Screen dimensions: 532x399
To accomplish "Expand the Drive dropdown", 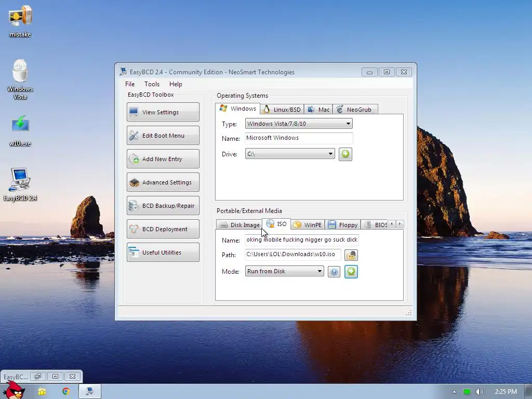I will [290, 154].
